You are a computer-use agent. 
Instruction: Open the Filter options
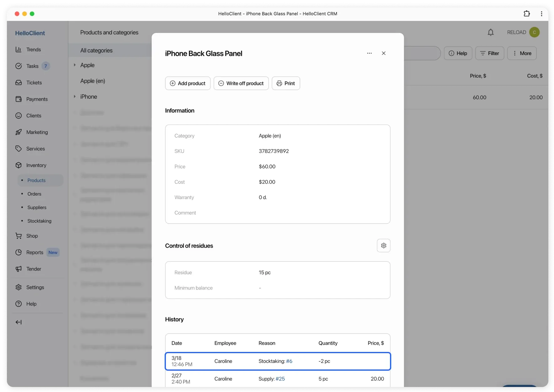point(490,53)
